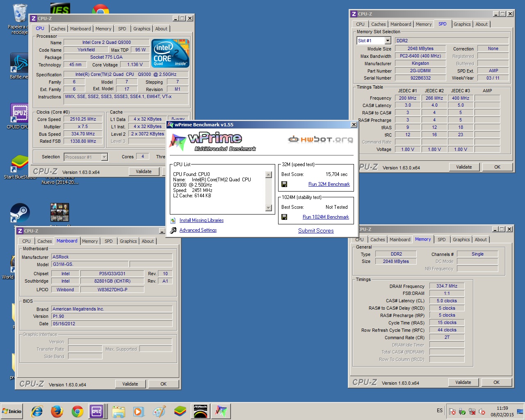
Task: Open Firefox from the taskbar
Action: tap(57, 411)
